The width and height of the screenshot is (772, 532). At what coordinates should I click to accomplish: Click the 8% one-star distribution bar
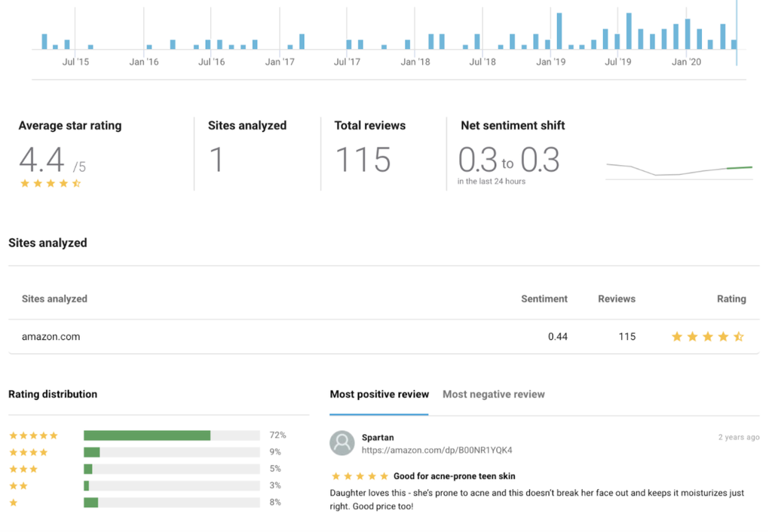click(x=90, y=503)
